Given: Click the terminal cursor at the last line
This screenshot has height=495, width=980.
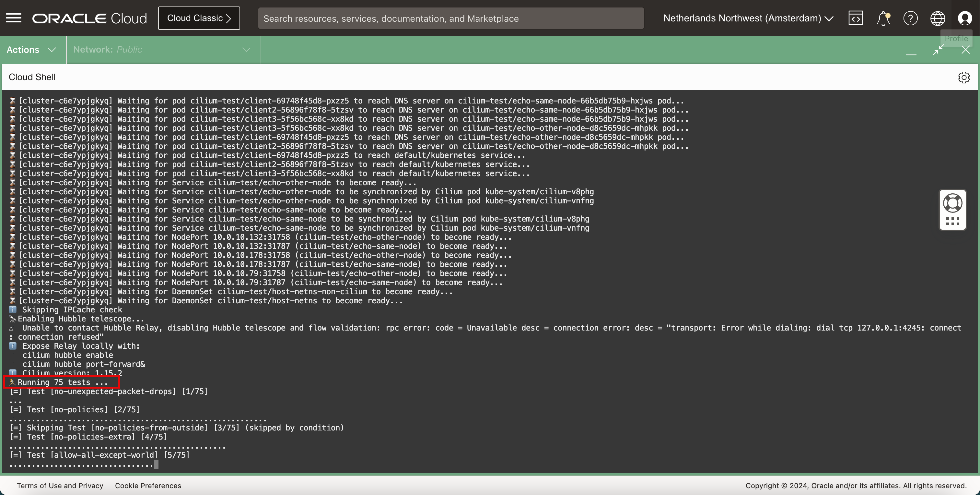Looking at the screenshot, I should pos(156,464).
